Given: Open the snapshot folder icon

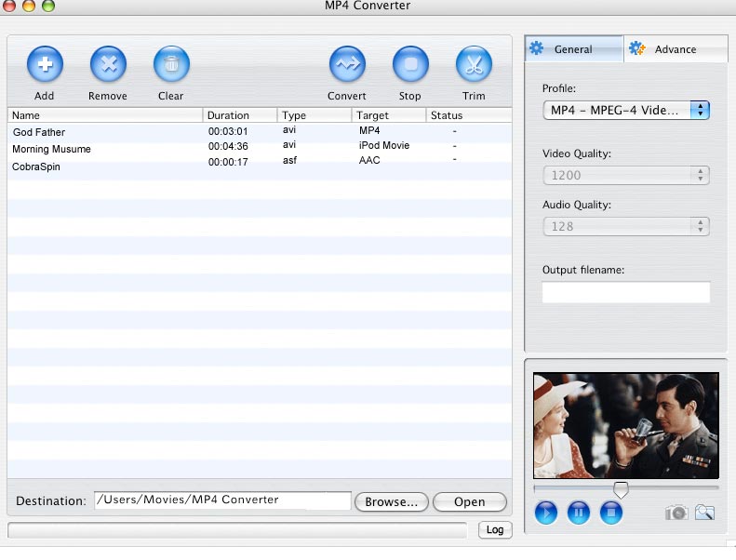Looking at the screenshot, I should [704, 513].
